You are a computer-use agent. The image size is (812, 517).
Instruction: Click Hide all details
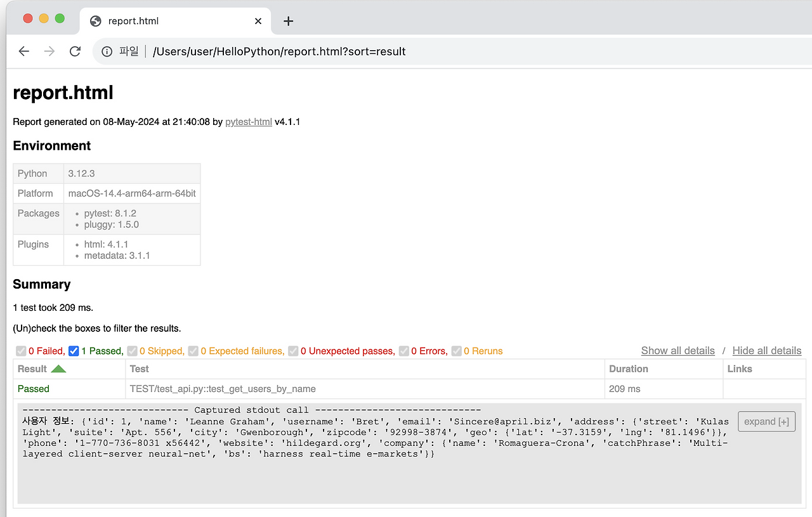(x=766, y=351)
